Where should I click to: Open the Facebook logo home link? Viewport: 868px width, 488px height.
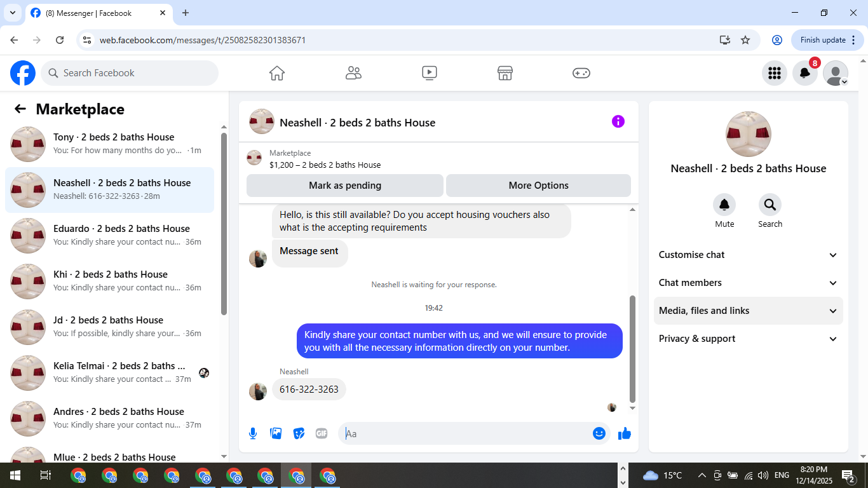[x=23, y=73]
